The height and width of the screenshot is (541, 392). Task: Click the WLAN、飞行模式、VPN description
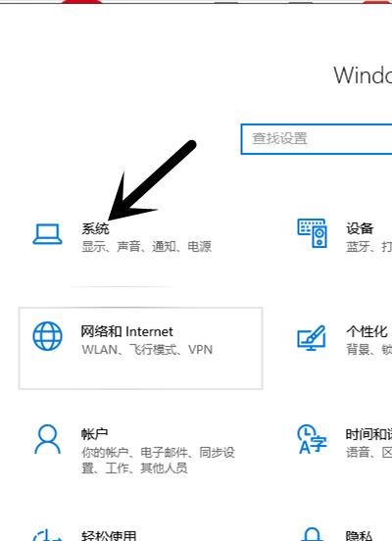pos(147,350)
